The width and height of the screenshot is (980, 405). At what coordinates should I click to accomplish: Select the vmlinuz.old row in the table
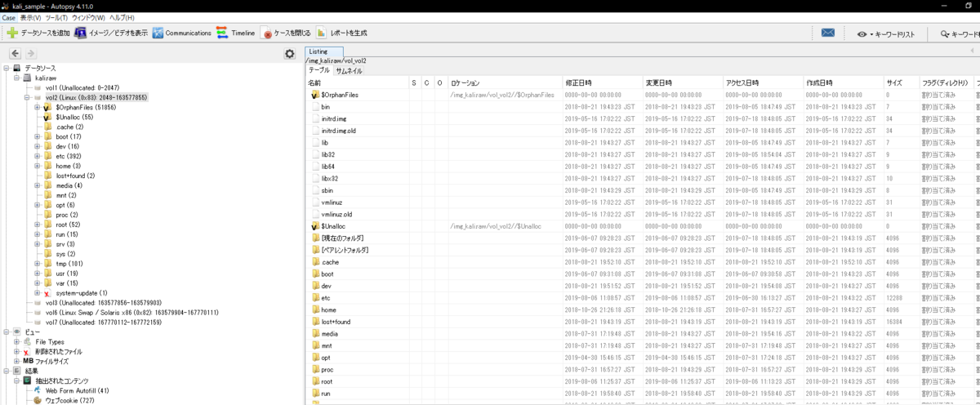point(642,214)
